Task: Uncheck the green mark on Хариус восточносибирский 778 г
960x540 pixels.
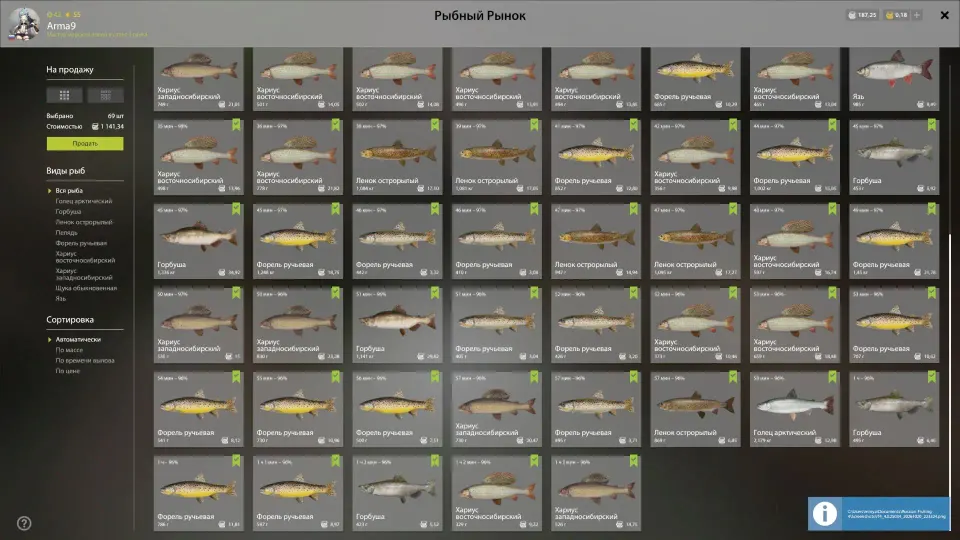Action: pos(336,125)
